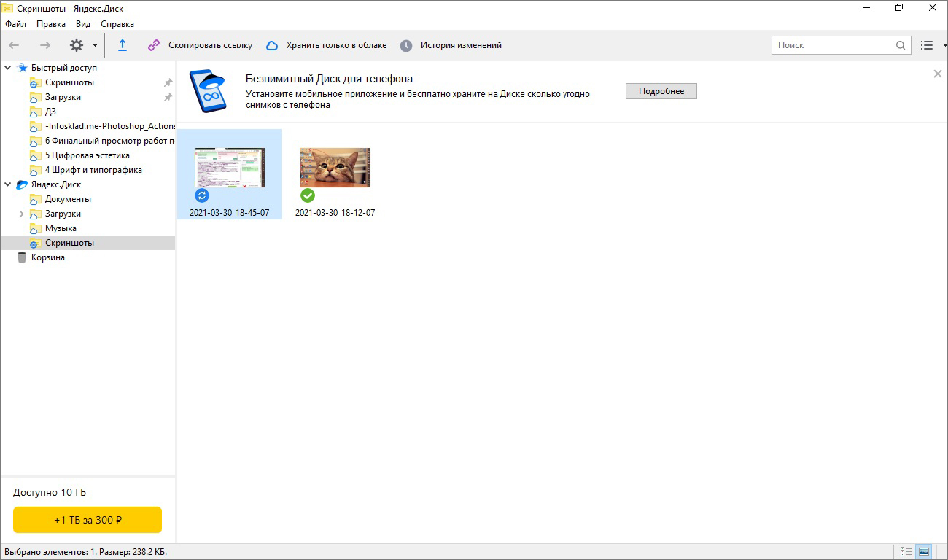Copy the share link with the chain icon
This screenshot has height=560, width=948.
tap(154, 45)
